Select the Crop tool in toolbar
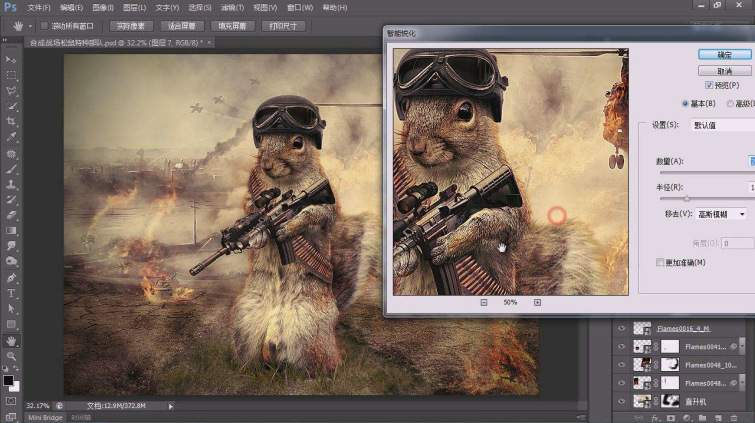755x423 pixels. click(11, 121)
